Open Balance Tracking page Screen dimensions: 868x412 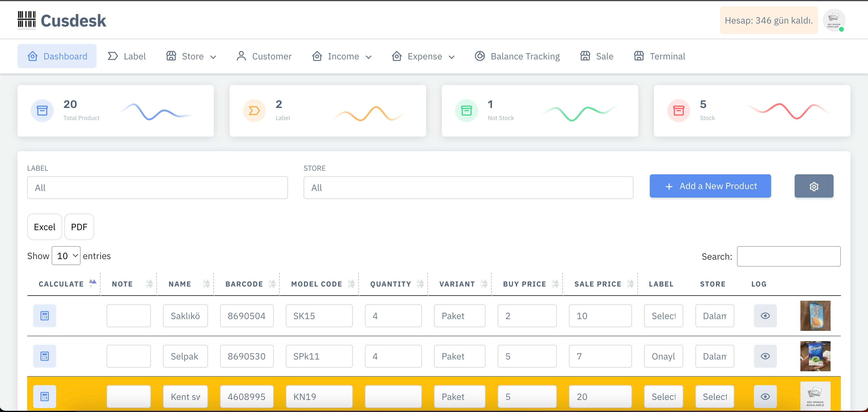tap(517, 56)
